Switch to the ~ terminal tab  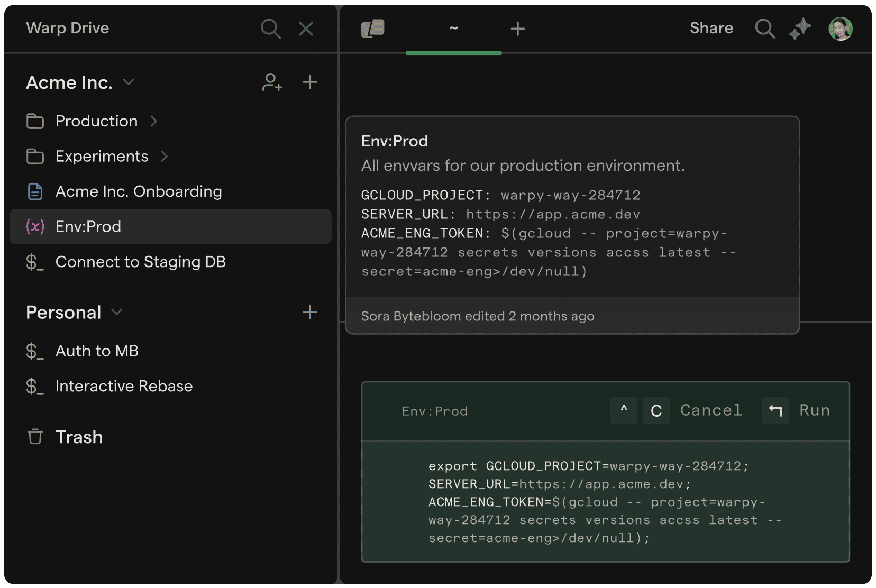coord(453,29)
